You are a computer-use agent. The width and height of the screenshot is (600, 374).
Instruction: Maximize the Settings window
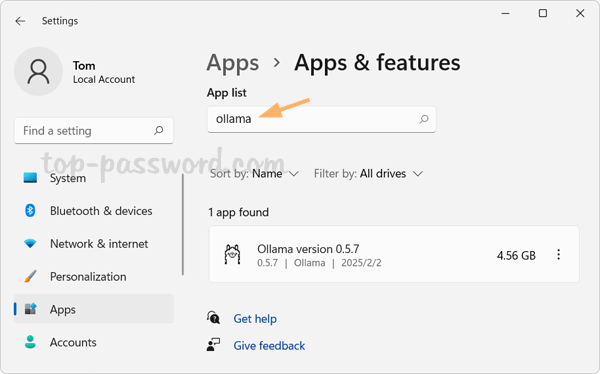tap(543, 13)
